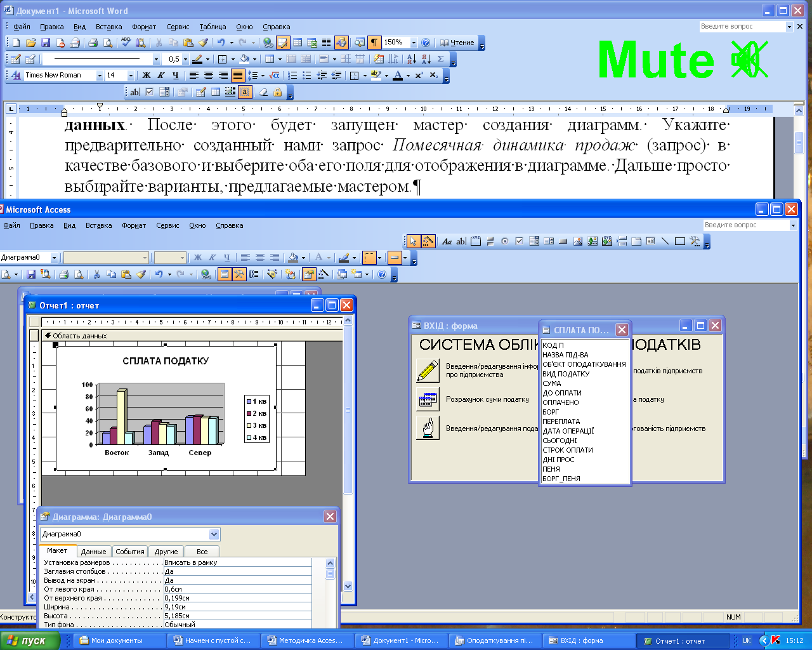812x650 pixels.
Task: Toggle Field List button in Access toolbar
Action: 224,274
